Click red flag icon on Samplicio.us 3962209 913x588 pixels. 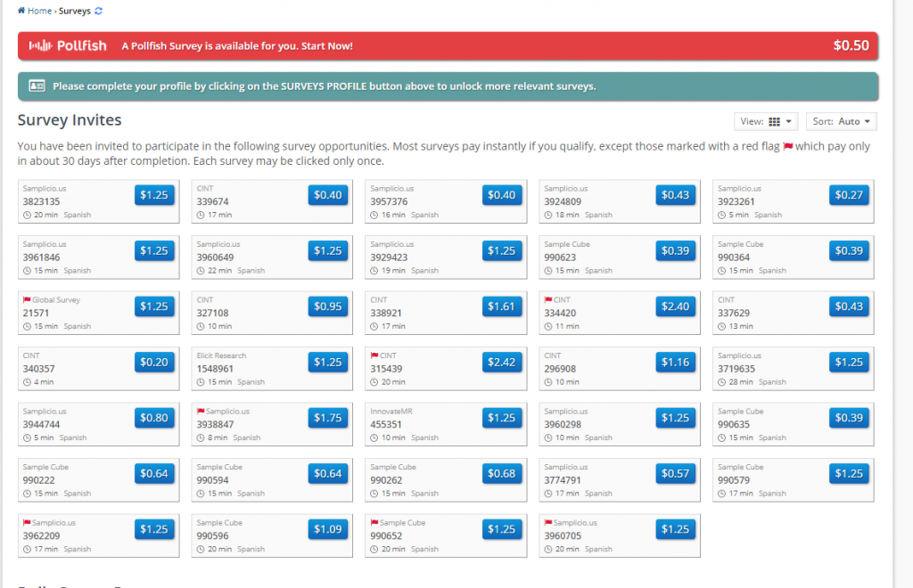(27, 522)
